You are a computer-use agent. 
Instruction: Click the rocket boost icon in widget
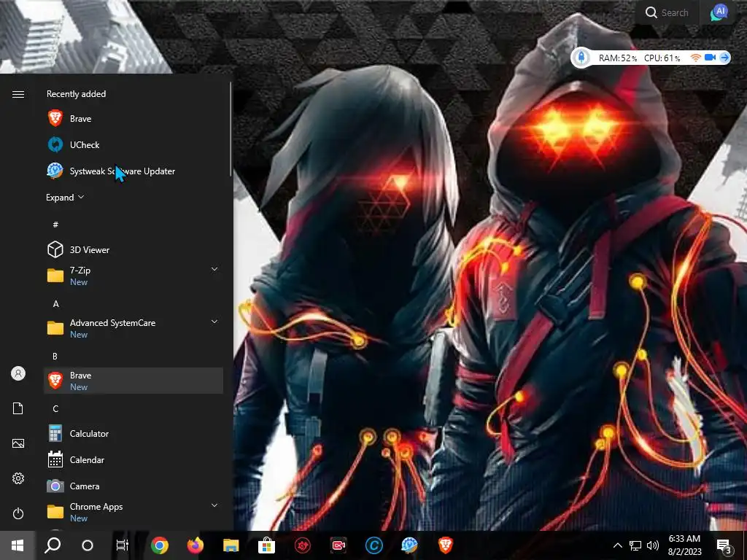(x=581, y=58)
